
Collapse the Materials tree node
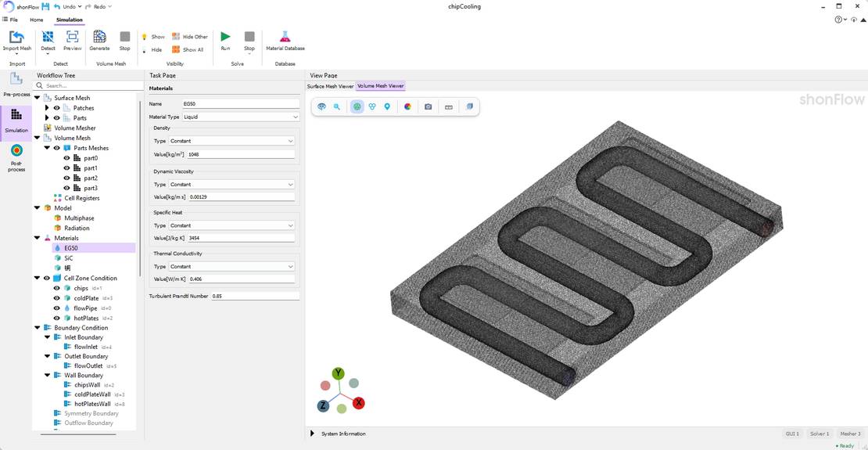coord(37,238)
